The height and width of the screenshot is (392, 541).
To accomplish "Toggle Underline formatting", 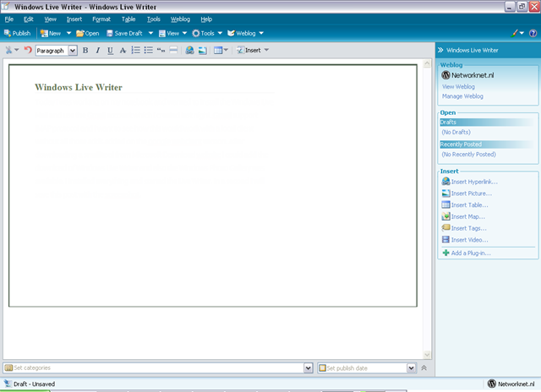I will (x=110, y=51).
